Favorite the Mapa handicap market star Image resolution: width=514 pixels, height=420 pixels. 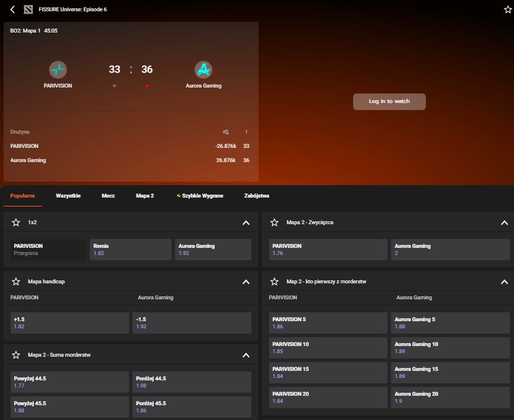pos(16,282)
